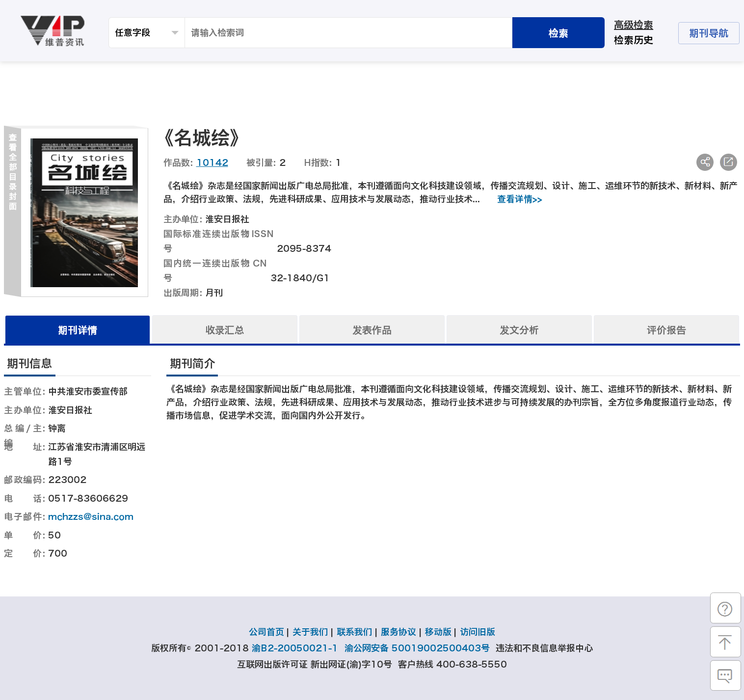Click the 期刊简介 section heading

192,364
